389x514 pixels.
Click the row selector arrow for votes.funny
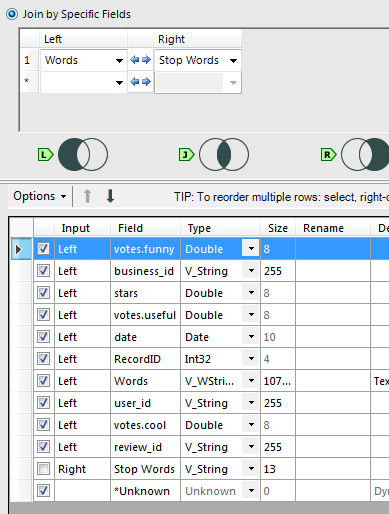tap(21, 249)
